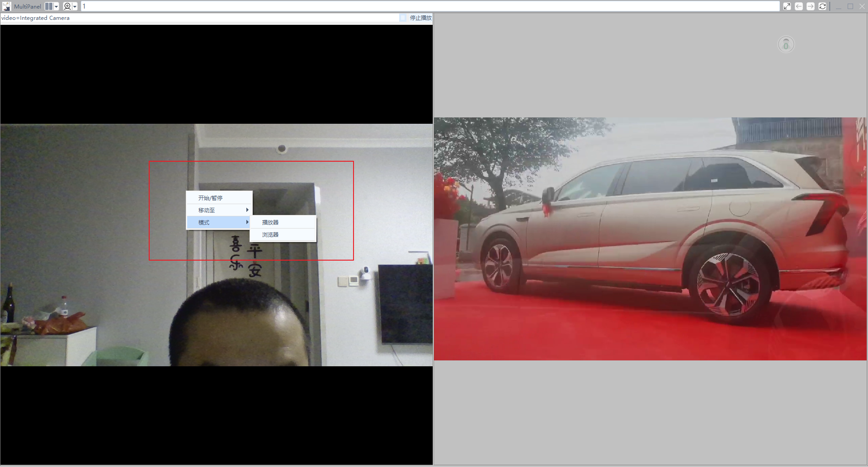
Task: Expand the 模式 submenu arrow
Action: pyautogui.click(x=247, y=222)
